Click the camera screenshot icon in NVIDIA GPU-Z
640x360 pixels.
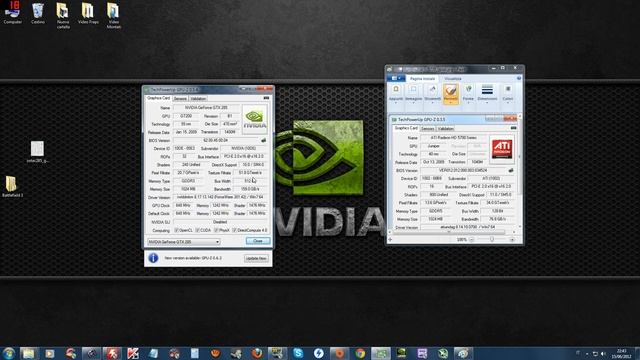point(266,98)
